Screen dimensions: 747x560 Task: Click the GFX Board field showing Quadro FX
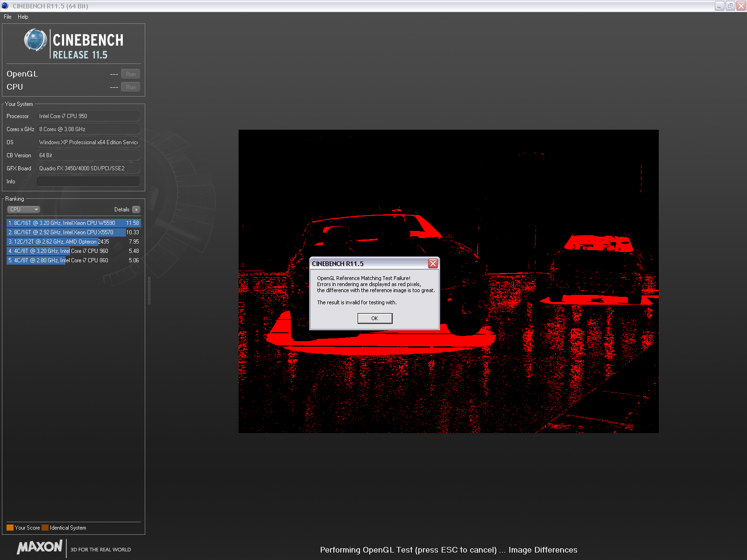point(88,168)
